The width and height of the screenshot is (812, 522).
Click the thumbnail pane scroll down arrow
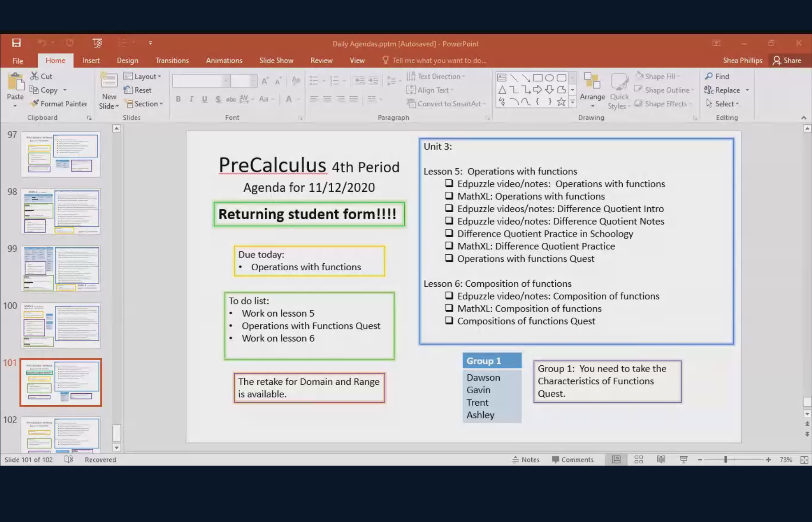pyautogui.click(x=116, y=447)
